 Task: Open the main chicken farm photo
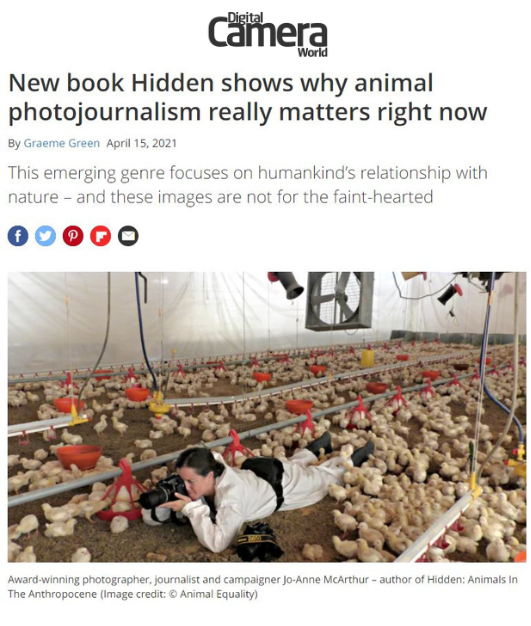(x=267, y=417)
